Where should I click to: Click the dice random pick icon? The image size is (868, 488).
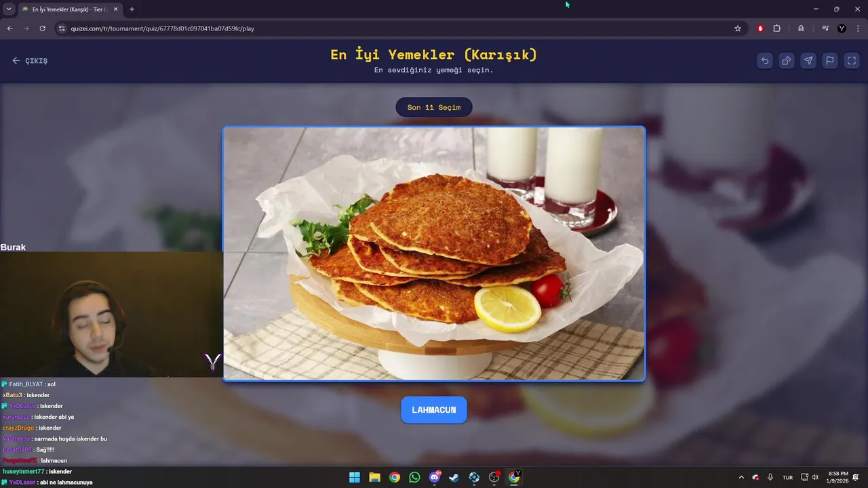click(787, 60)
